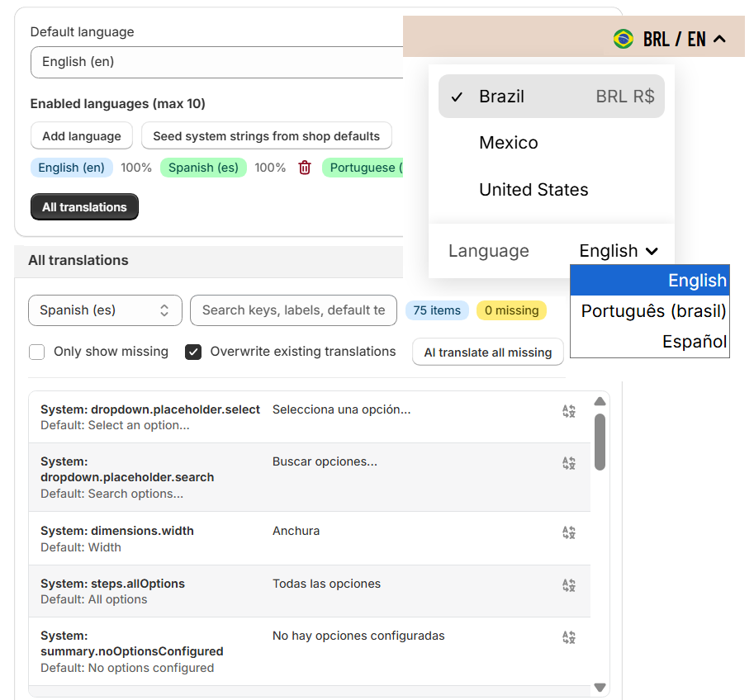Click 'System: dimensions.width' key label
754x700 pixels.
click(117, 531)
